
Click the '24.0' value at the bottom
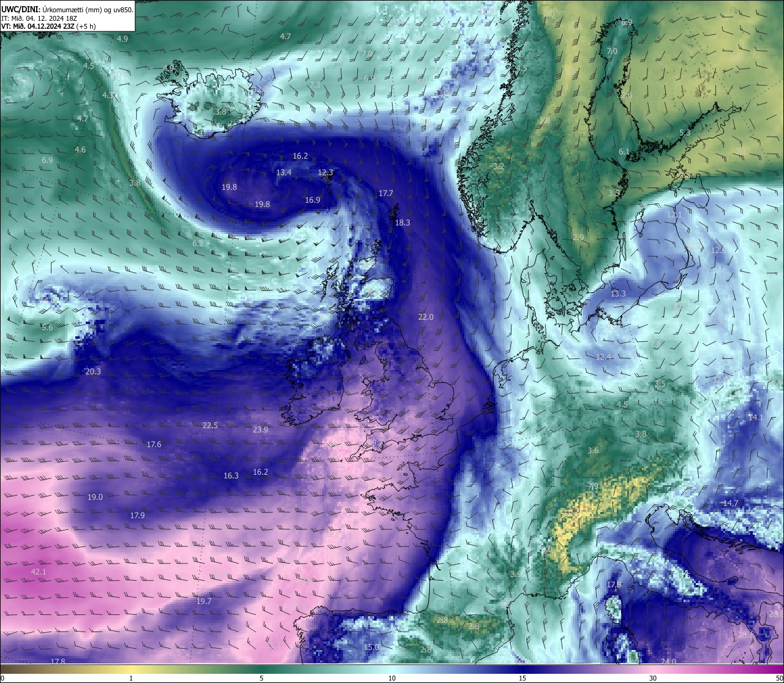tap(668, 661)
